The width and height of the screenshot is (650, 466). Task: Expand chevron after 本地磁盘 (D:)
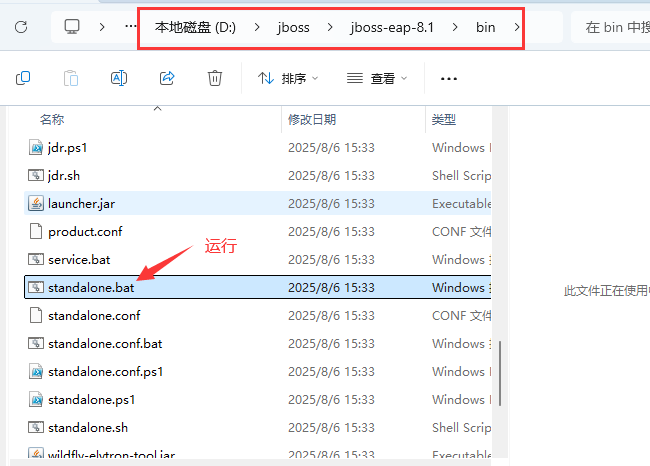coord(257,27)
